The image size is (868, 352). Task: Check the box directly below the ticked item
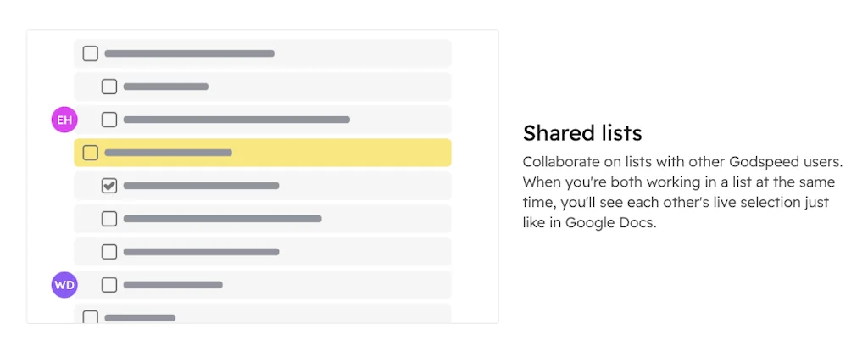[x=109, y=219]
